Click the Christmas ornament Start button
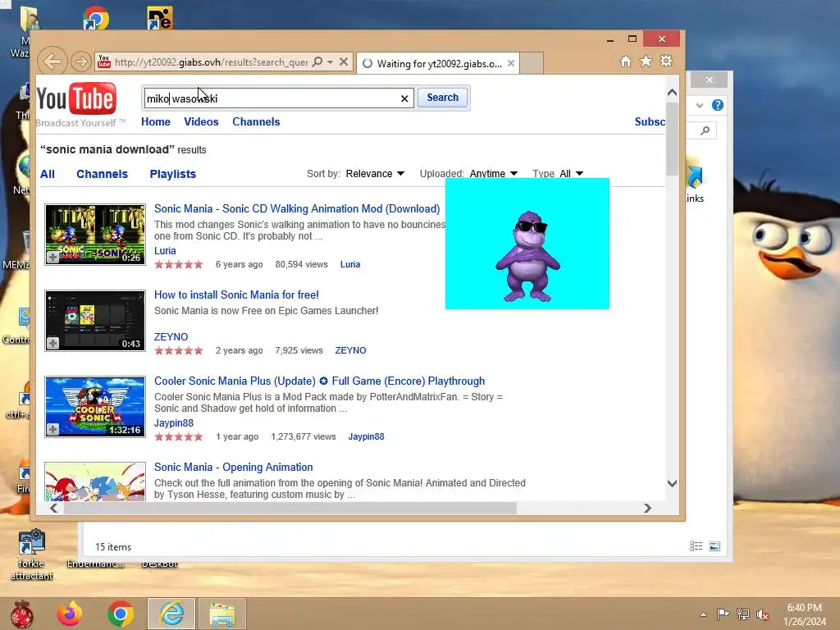Image resolution: width=840 pixels, height=630 pixels. [21, 614]
